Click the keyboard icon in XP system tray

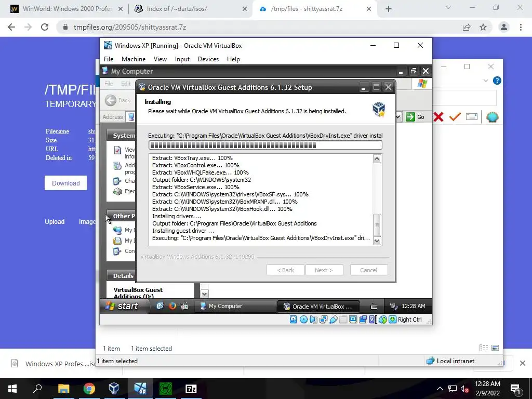374,307
